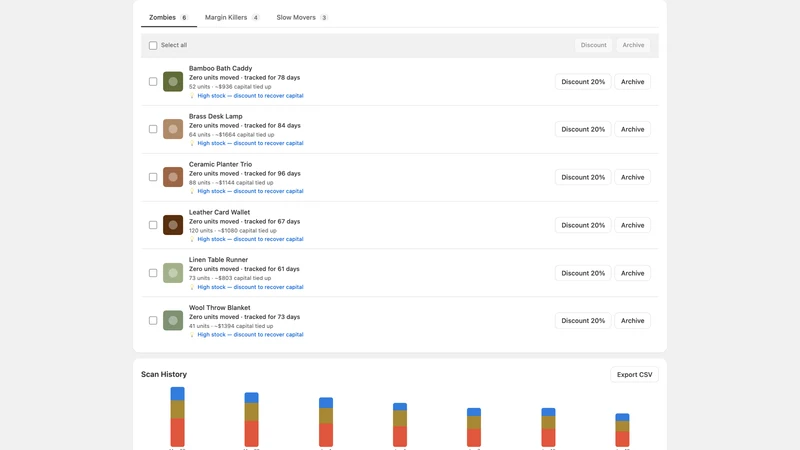Click the Wool Throw Blanket product name
Image resolution: width=800 pixels, height=450 pixels.
click(x=220, y=308)
